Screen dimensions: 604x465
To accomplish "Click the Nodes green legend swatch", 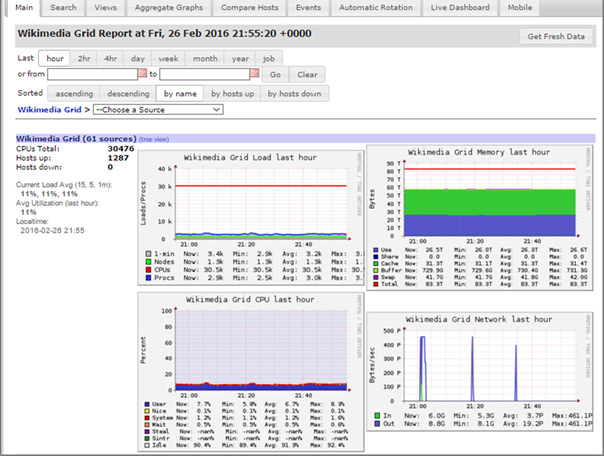I will point(148,262).
